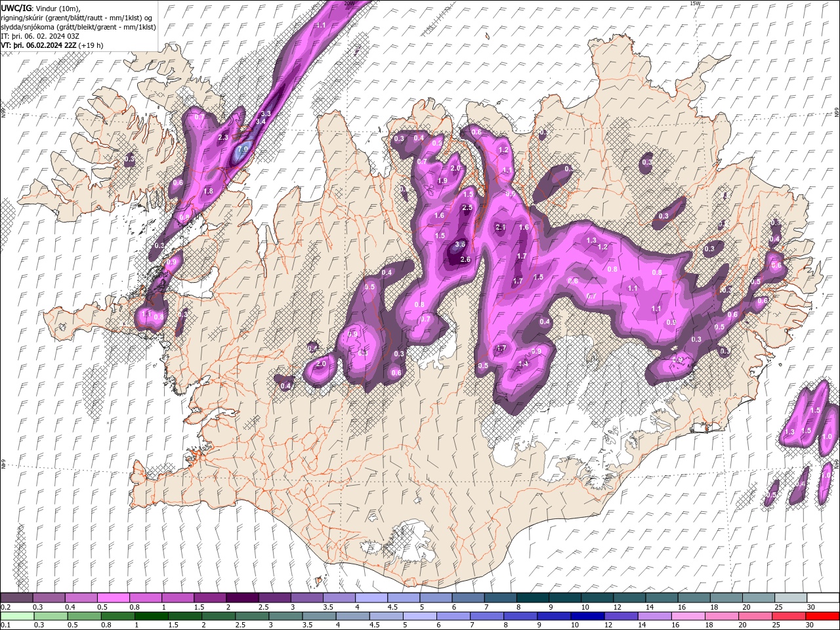Click the 1.8 value on the map

tap(209, 192)
